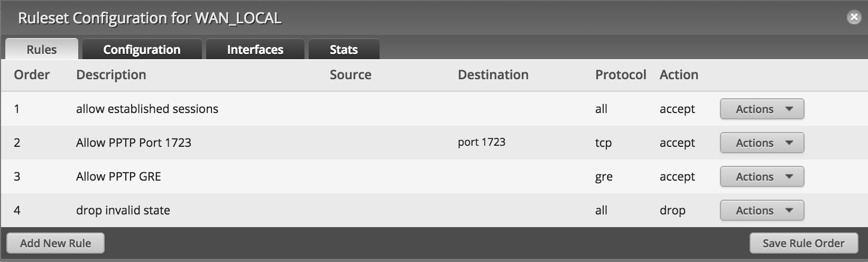Click the Protocol column header
This screenshot has height=262, width=868.
(x=621, y=74)
